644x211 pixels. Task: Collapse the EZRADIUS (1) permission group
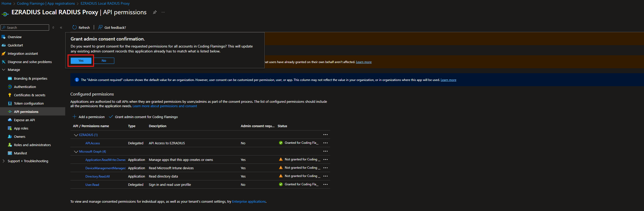click(x=76, y=135)
